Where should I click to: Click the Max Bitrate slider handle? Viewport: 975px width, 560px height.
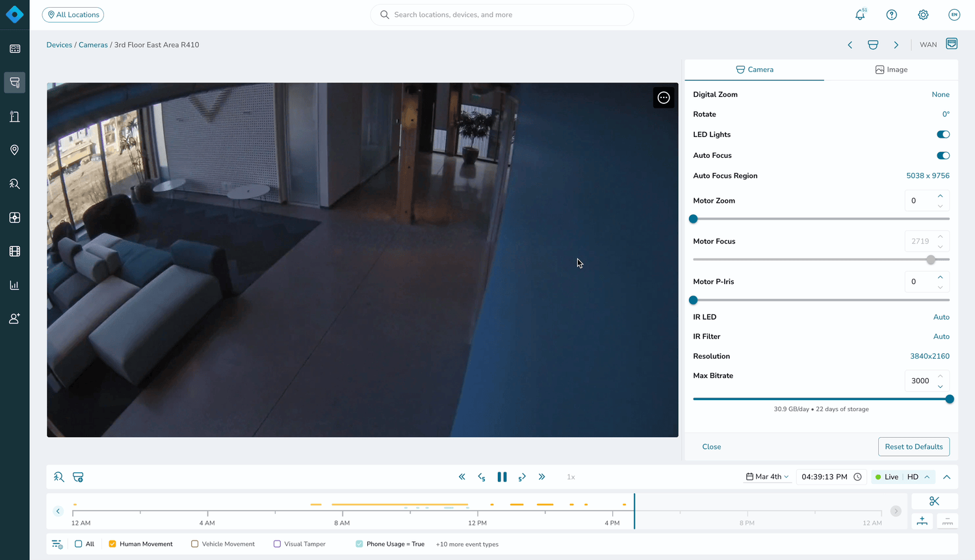point(950,399)
